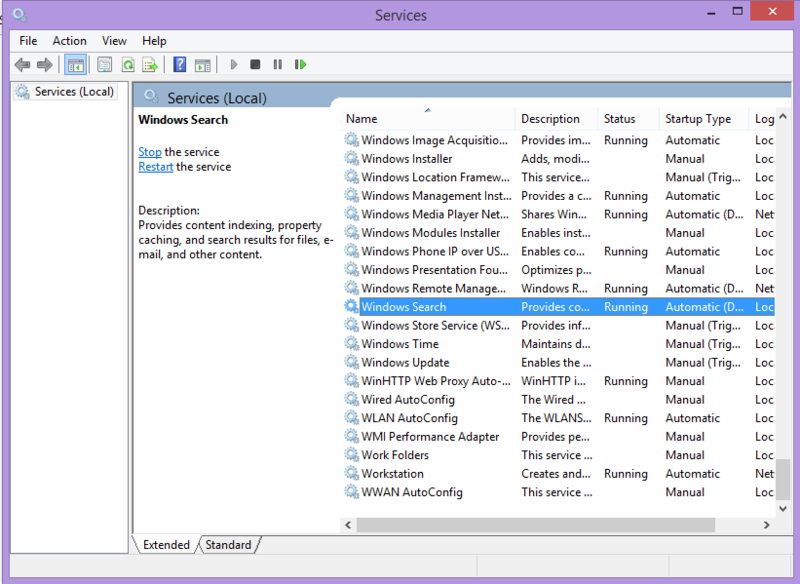Select WWAN AutoConfig service row
The image size is (800, 584).
point(559,492)
